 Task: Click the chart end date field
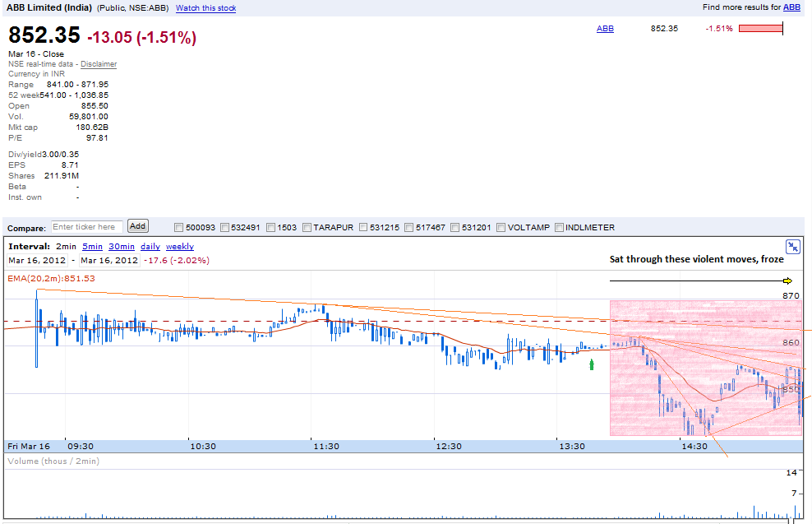click(109, 260)
